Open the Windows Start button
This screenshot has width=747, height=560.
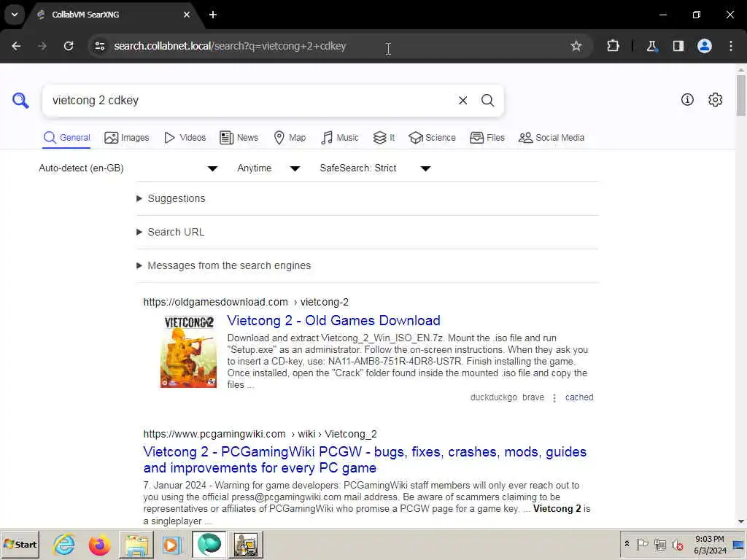20,544
